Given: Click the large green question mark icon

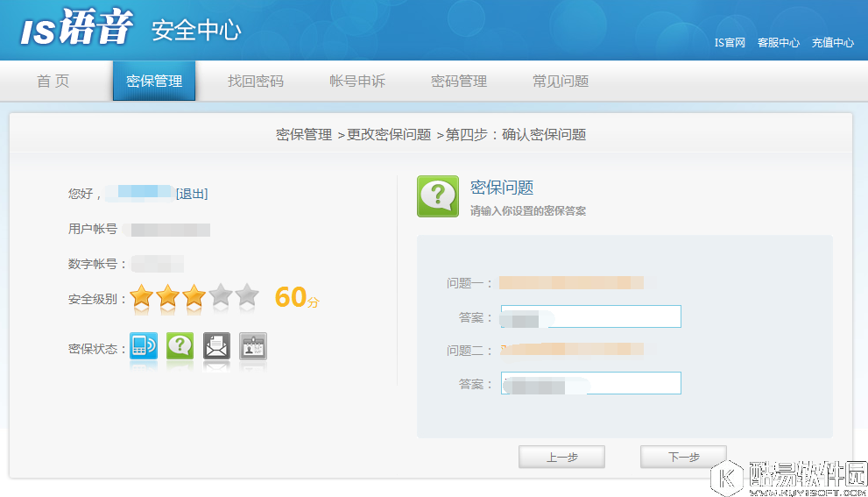Looking at the screenshot, I should click(438, 196).
